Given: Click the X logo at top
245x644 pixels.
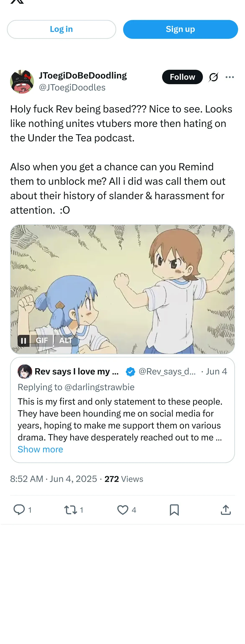Looking at the screenshot, I should tap(17, 1).
